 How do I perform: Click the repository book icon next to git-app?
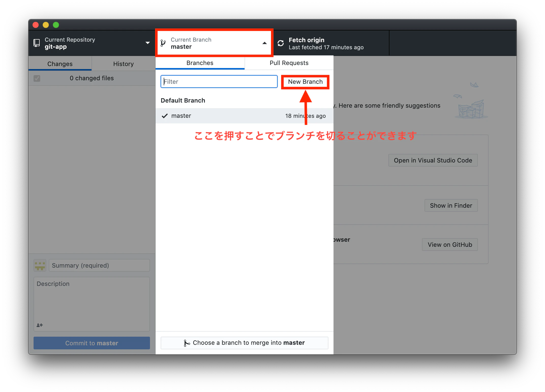click(x=37, y=43)
